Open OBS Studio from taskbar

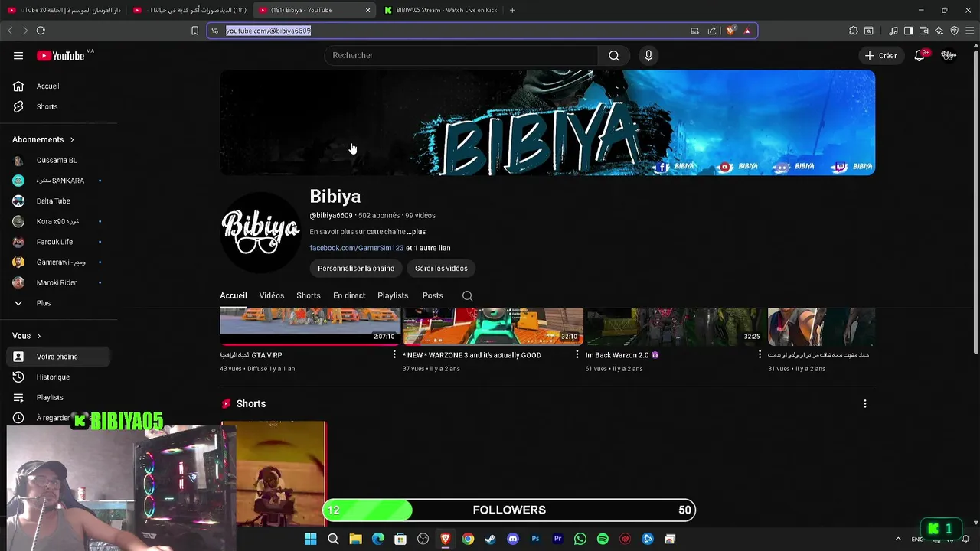point(423,539)
